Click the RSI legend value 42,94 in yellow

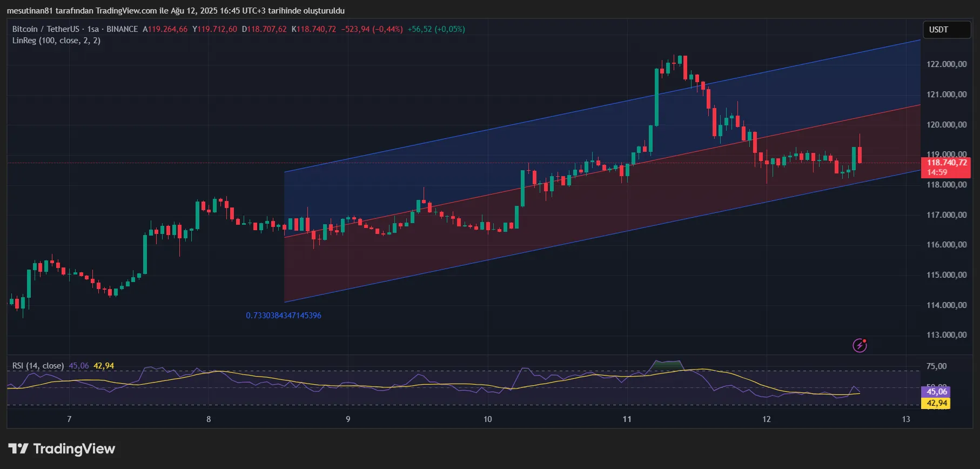tap(104, 366)
